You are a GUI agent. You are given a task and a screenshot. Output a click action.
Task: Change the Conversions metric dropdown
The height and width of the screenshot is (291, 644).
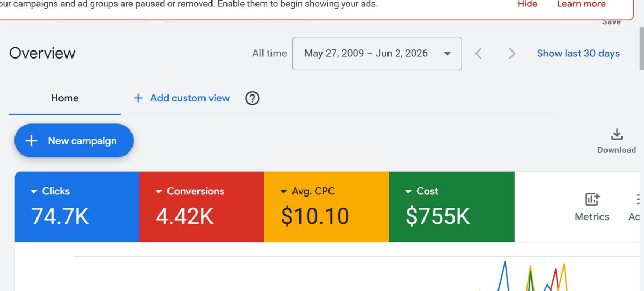pos(189,191)
